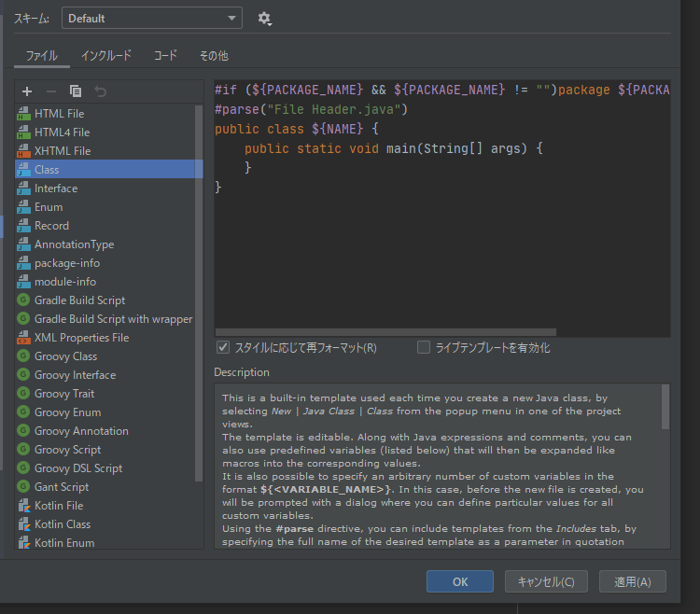Switch to the インクルード tab
Viewport: 700px width, 614px height.
pyautogui.click(x=106, y=56)
